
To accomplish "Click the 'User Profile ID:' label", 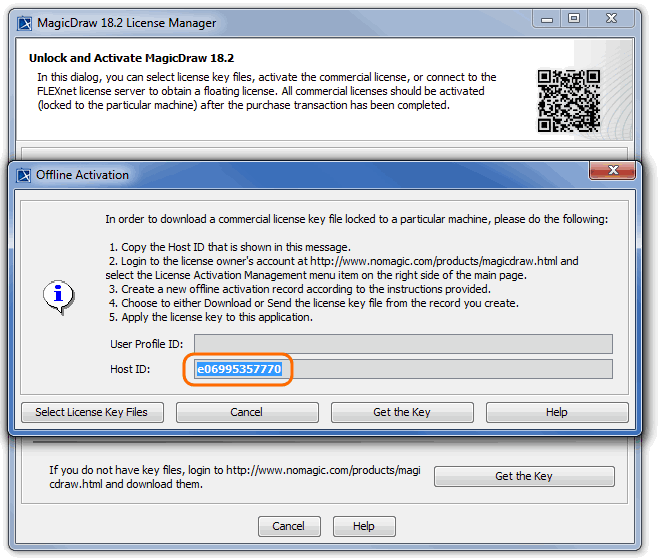I will [x=147, y=344].
